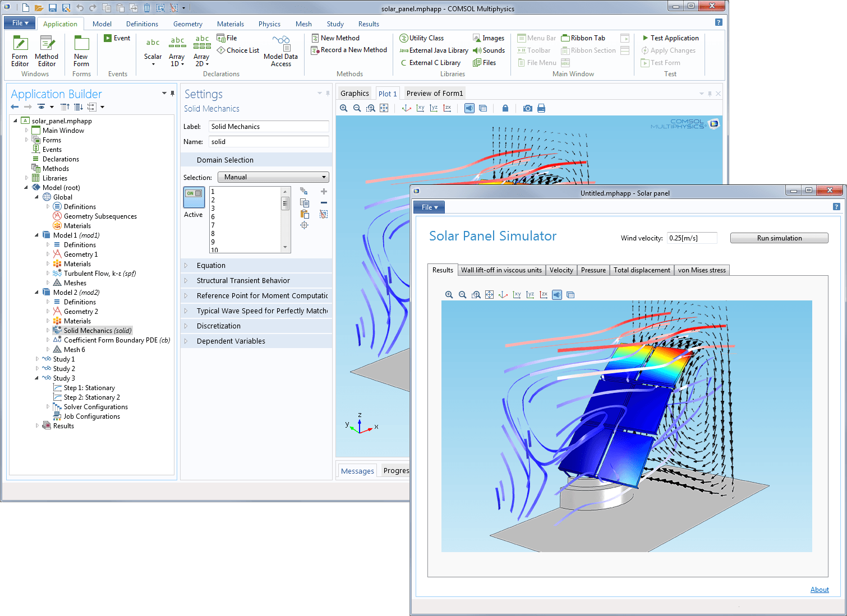Toggle scene light in Solar panel app toolbar

tap(557, 295)
